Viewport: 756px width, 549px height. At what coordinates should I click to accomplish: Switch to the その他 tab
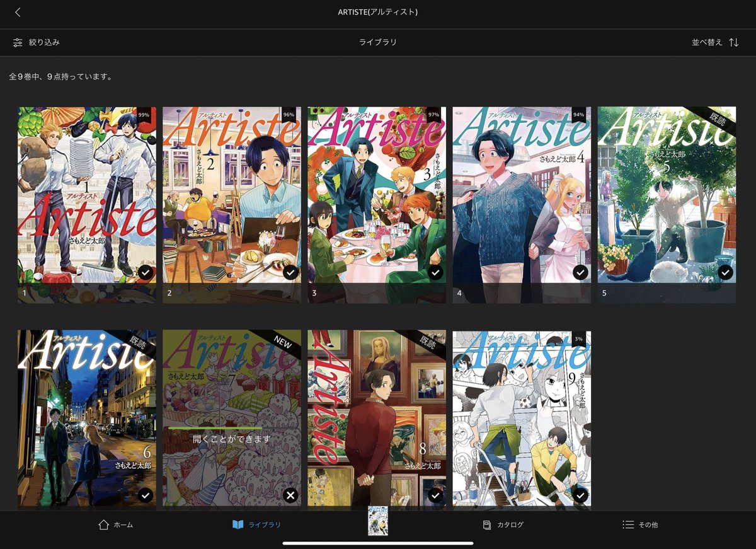pyautogui.click(x=640, y=524)
